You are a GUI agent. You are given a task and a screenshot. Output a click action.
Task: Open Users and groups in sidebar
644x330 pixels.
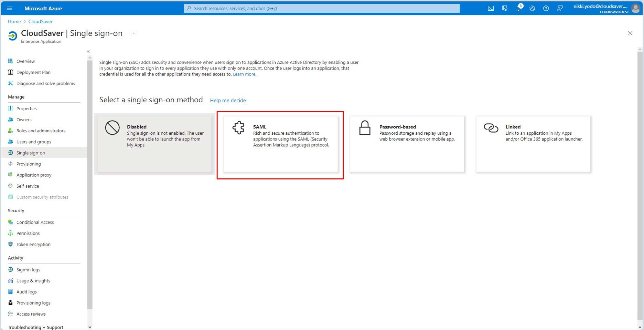[x=34, y=142]
